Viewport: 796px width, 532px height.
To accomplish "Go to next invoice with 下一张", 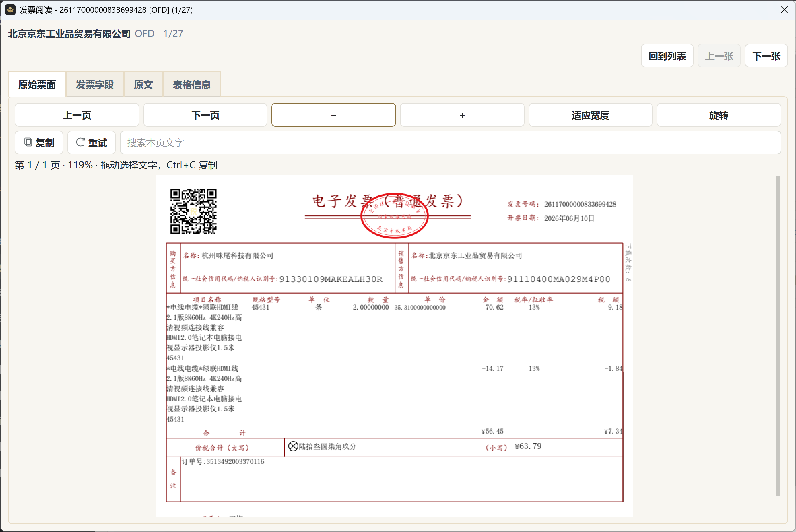I will 766,56.
